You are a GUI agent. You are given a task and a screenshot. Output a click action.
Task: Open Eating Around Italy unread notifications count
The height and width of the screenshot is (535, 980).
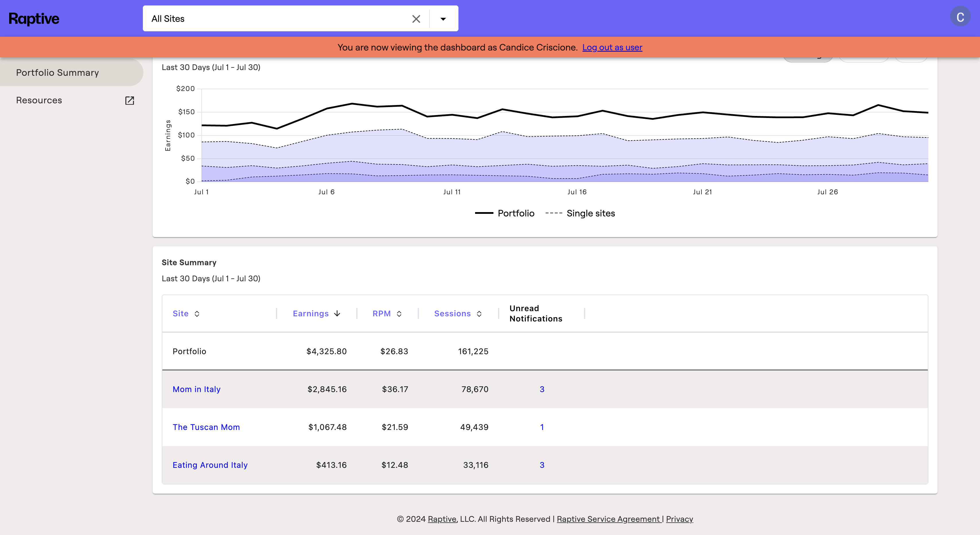point(542,465)
